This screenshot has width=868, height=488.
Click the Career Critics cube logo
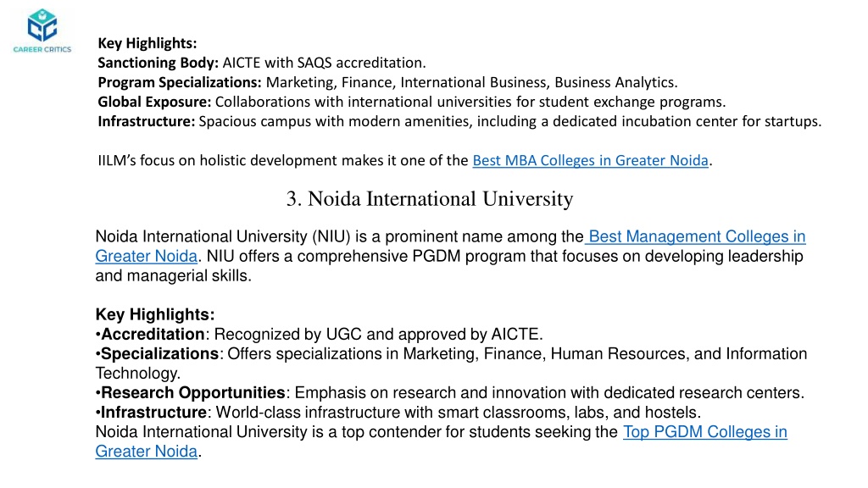42,25
